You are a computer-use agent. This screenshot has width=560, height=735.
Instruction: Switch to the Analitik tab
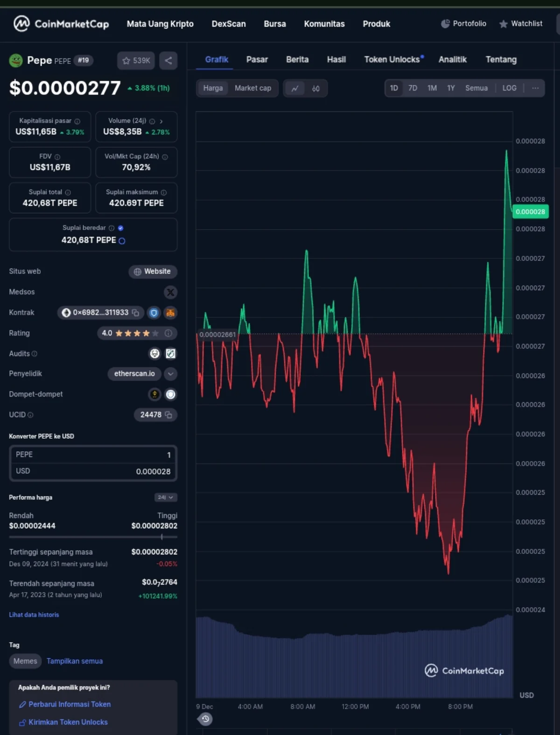click(x=453, y=60)
